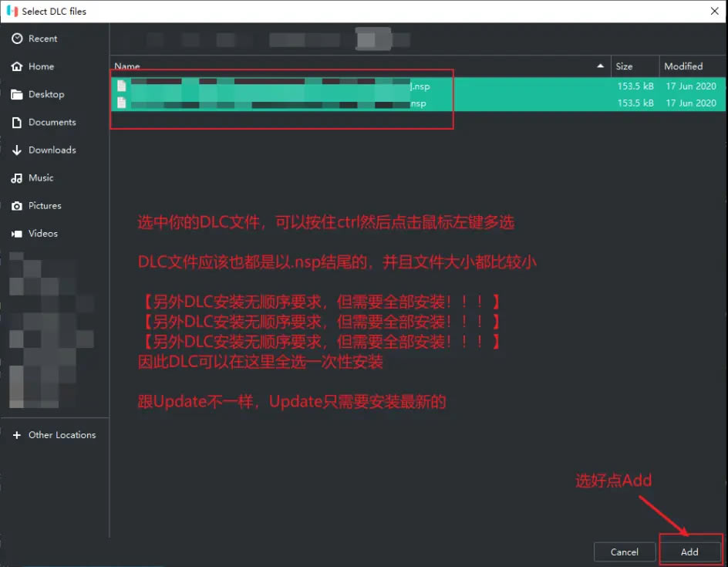Click the first row's 153.5 kB size

pos(635,86)
